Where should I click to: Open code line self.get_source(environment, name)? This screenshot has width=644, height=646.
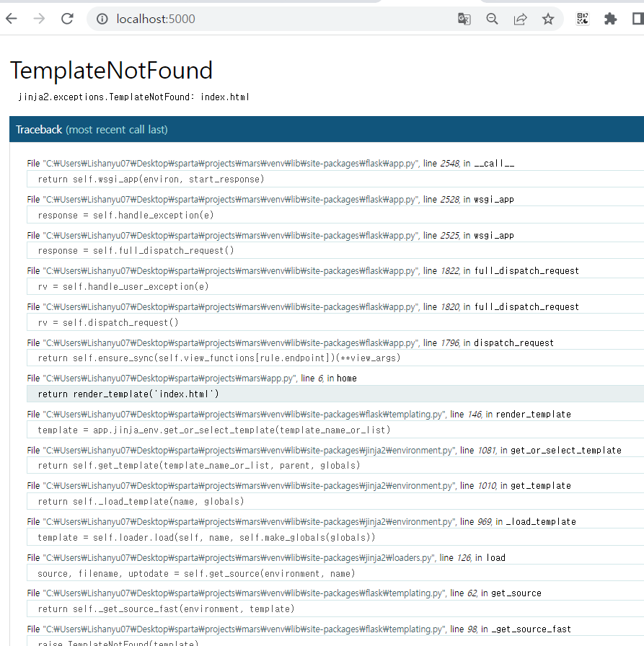pos(335,573)
